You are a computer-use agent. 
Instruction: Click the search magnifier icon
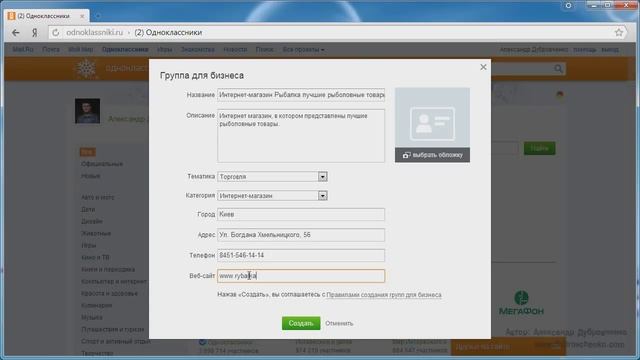tap(558, 69)
